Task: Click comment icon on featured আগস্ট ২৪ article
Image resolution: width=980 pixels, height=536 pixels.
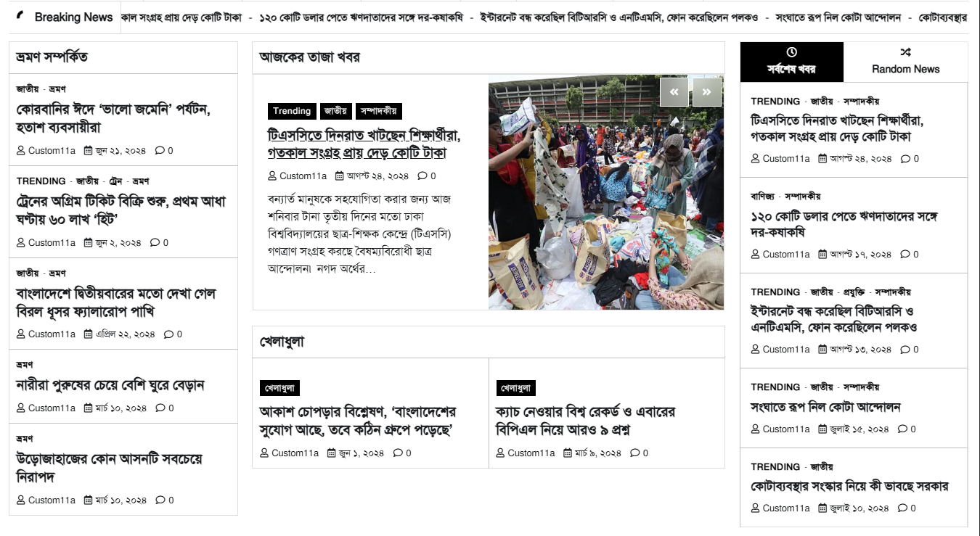Action: 422,176
